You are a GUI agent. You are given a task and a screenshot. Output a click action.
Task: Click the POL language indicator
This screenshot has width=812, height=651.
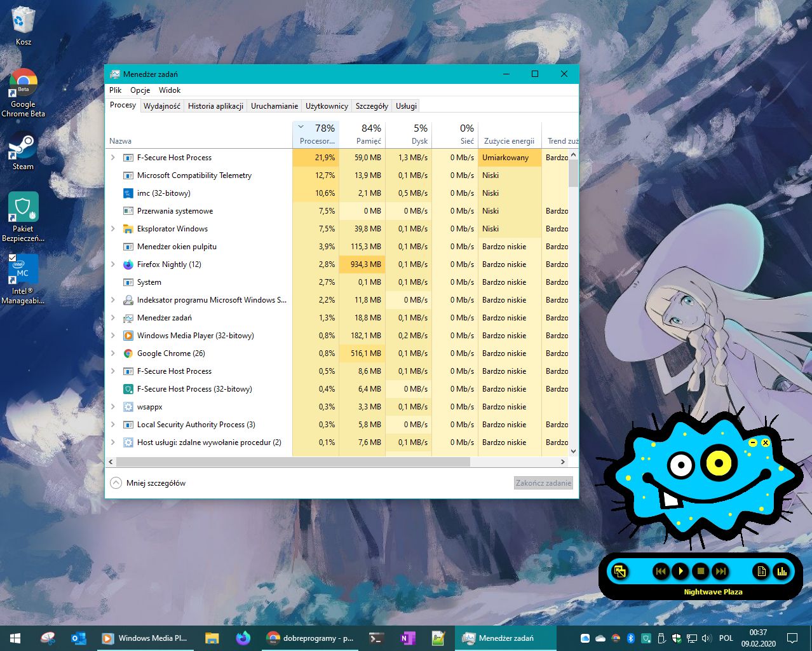(x=726, y=638)
